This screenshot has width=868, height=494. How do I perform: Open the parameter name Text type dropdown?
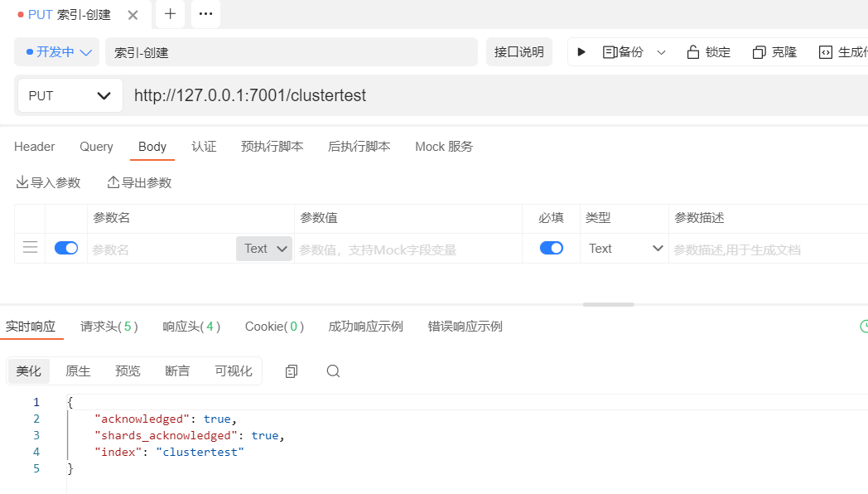tap(265, 249)
